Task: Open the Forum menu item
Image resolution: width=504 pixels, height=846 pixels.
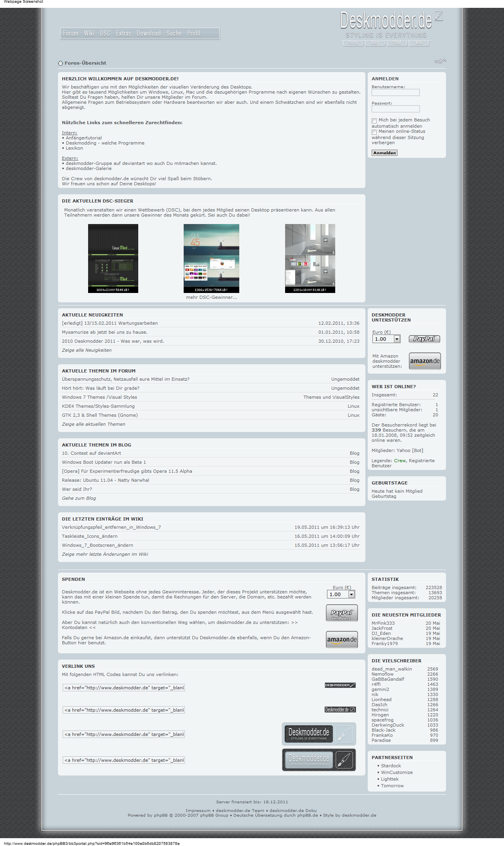Action: [x=70, y=33]
